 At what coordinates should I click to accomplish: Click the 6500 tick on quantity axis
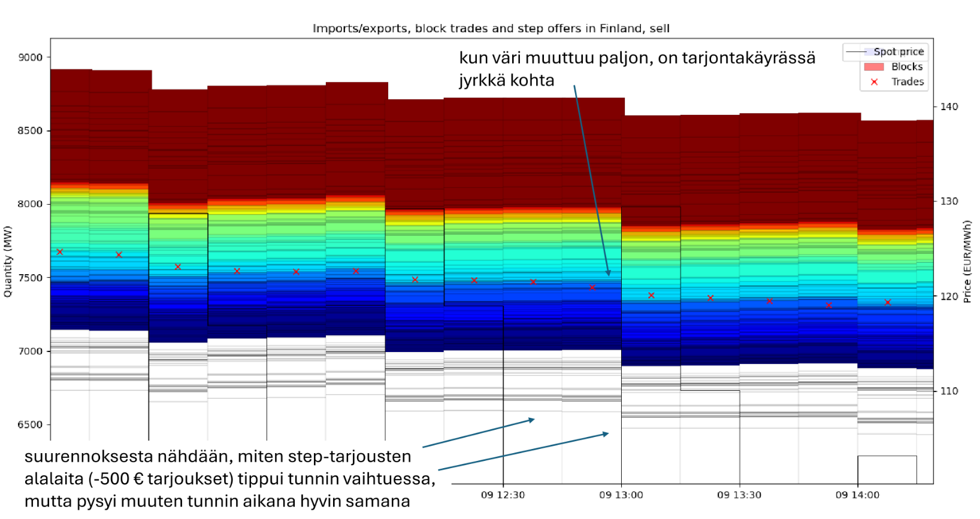(31, 425)
